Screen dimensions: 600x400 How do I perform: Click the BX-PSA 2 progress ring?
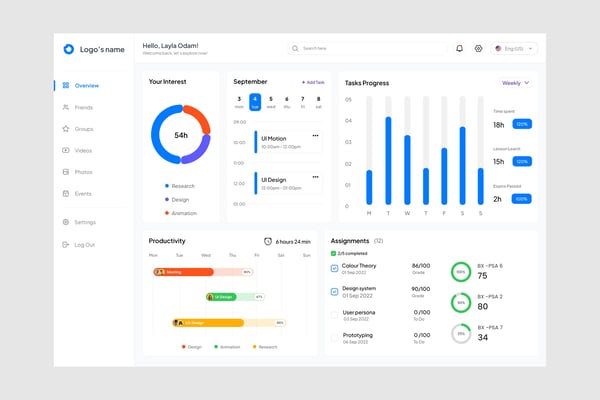[x=461, y=303]
